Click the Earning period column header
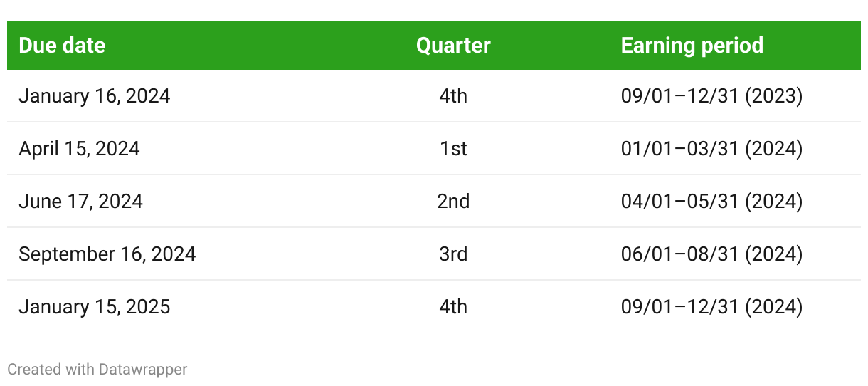This screenshot has height=386, width=868. point(692,46)
